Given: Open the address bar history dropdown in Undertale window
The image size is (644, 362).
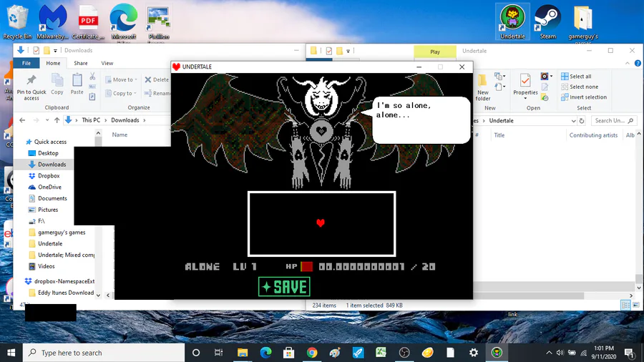Looking at the screenshot, I should tap(573, 121).
